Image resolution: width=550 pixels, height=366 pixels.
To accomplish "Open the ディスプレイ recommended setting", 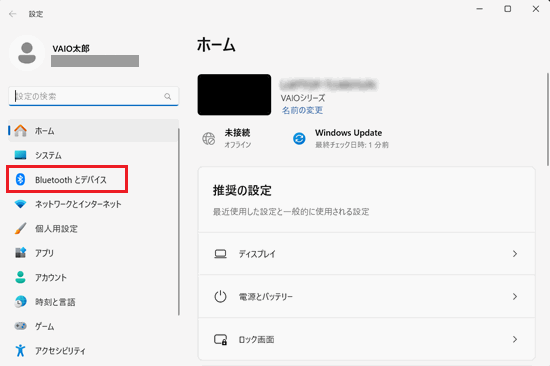I will [367, 254].
